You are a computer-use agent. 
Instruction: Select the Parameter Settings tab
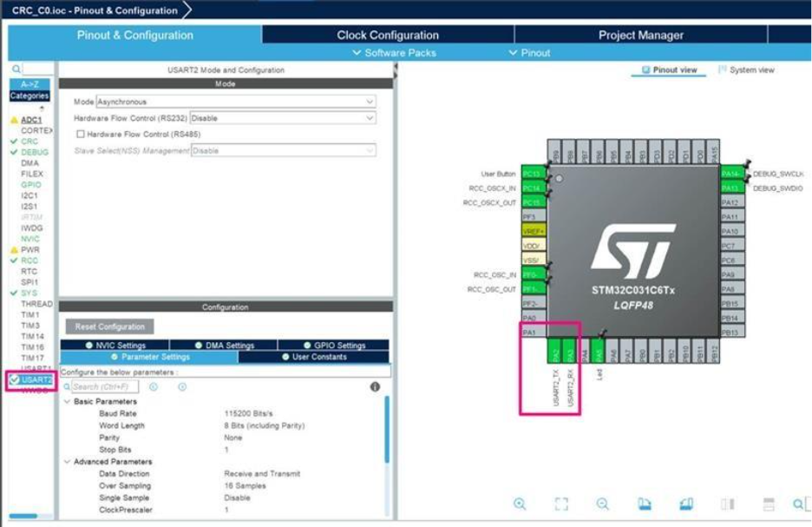coord(150,357)
